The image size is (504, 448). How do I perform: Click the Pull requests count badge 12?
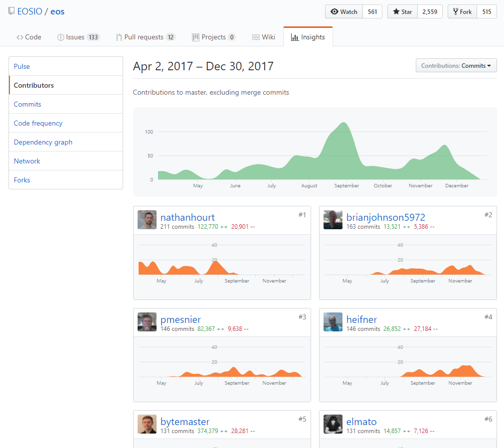click(170, 37)
